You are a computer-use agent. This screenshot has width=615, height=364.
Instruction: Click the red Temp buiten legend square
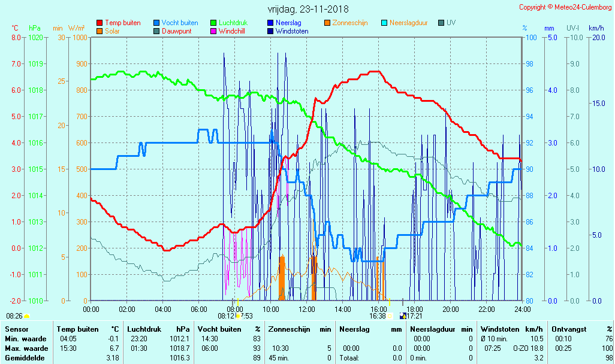pyautogui.click(x=100, y=23)
